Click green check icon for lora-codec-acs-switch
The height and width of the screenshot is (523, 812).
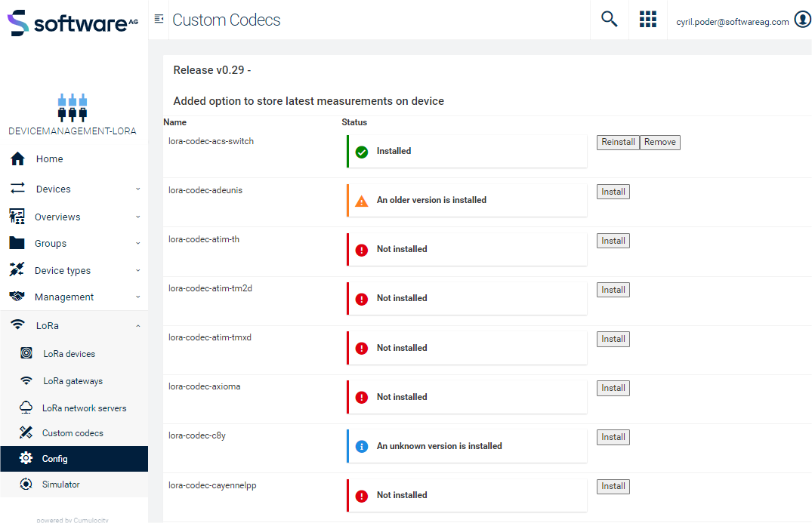click(x=362, y=152)
